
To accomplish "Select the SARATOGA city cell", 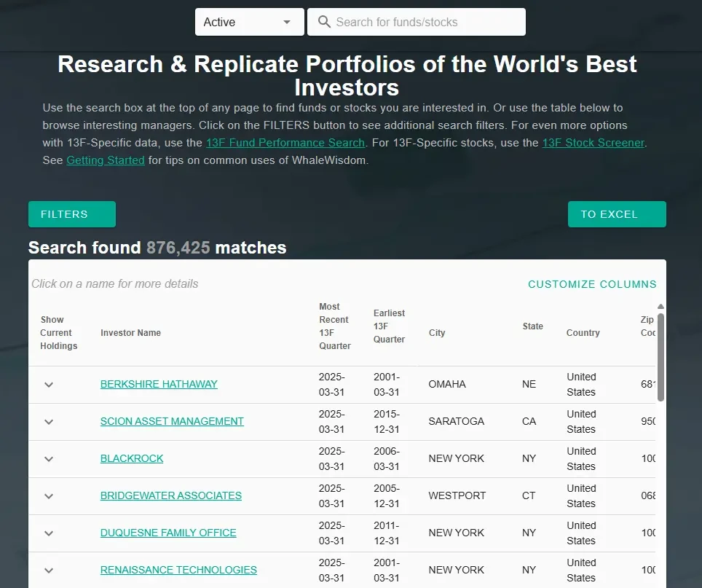I will click(x=456, y=421).
